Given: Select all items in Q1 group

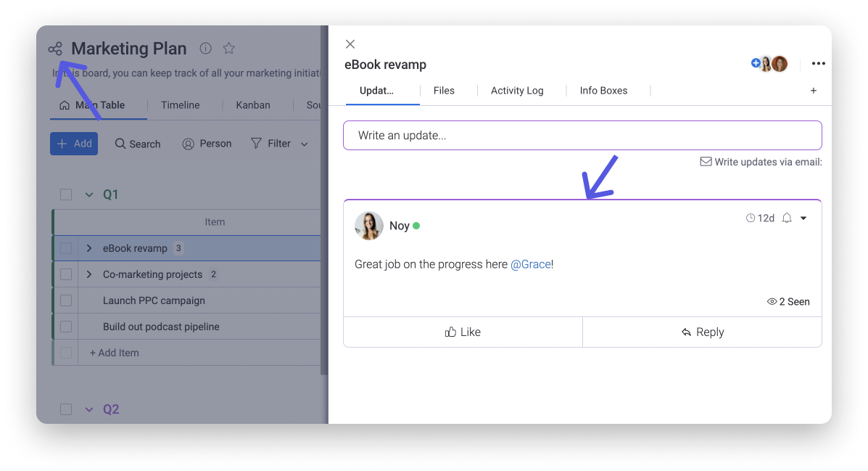Looking at the screenshot, I should pyautogui.click(x=66, y=194).
